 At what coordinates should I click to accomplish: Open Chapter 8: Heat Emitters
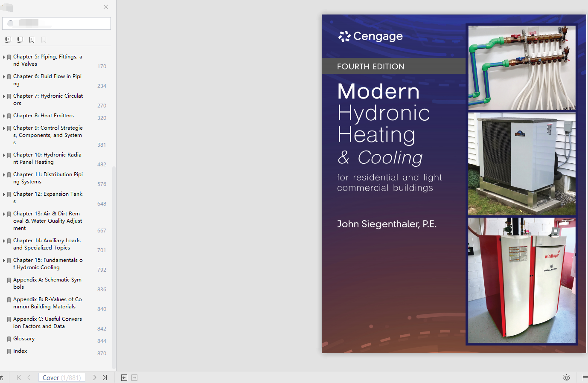44,116
